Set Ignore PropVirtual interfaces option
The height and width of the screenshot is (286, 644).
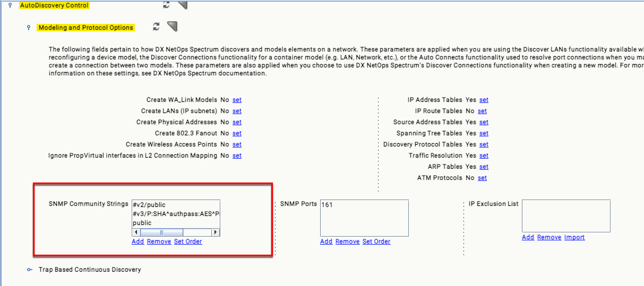237,155
